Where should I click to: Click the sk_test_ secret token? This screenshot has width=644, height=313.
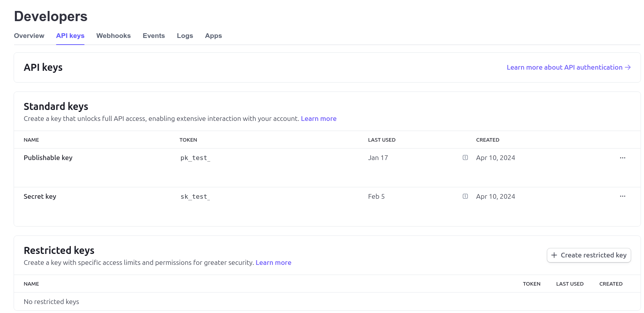tap(195, 196)
